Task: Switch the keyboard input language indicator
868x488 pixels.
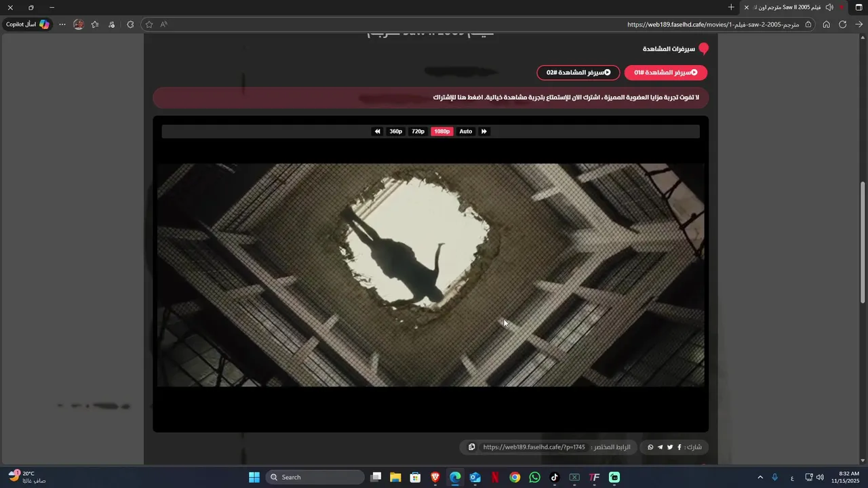Action: pyautogui.click(x=792, y=478)
